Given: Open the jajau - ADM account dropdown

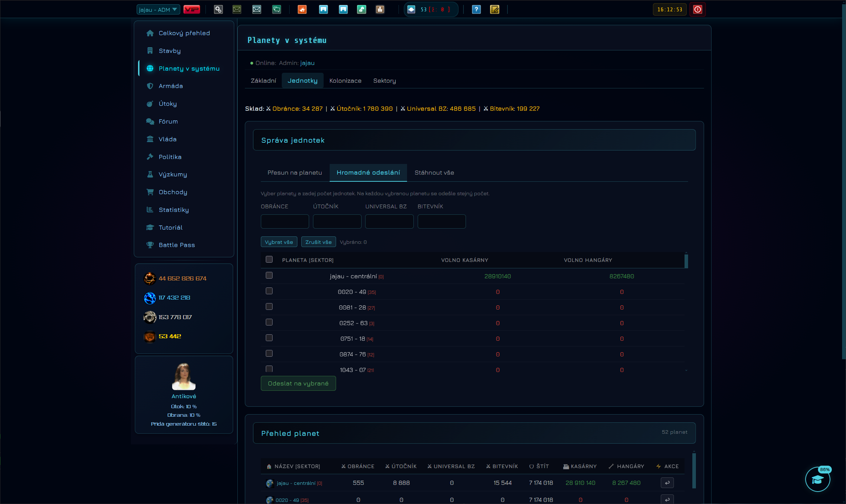Looking at the screenshot, I should pyautogui.click(x=158, y=10).
